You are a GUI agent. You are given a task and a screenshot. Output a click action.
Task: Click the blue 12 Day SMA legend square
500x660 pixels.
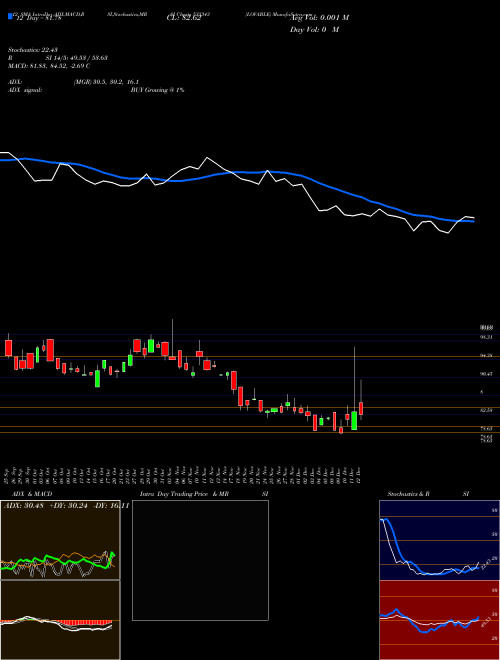[x=11, y=16]
